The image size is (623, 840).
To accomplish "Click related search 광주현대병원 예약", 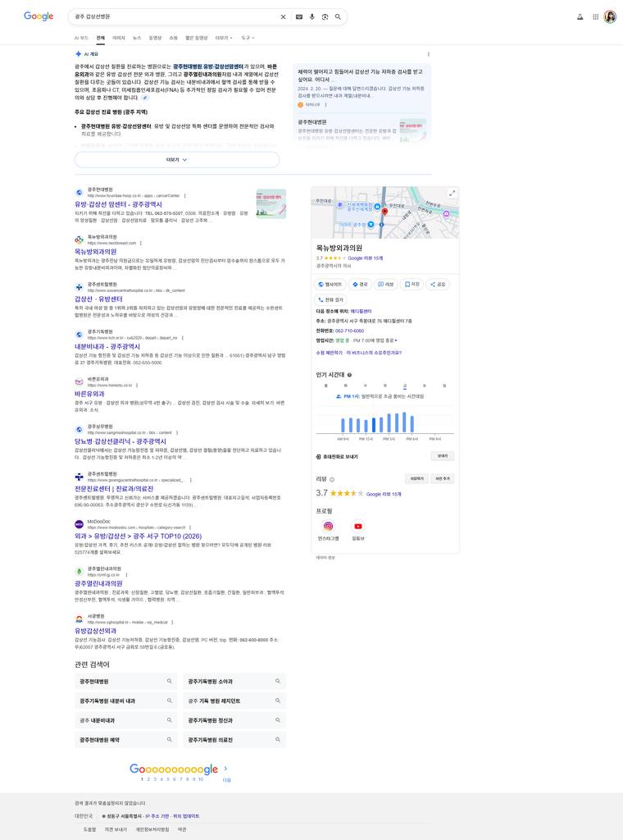I will click(x=126, y=741).
